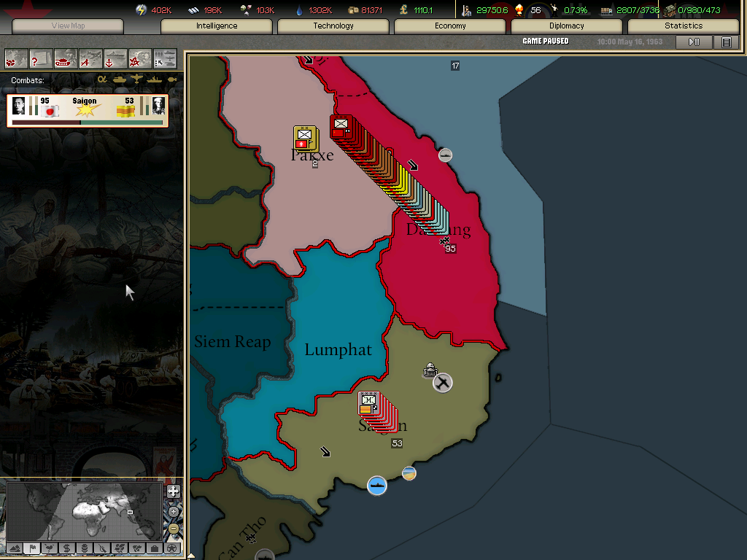The image size is (747, 560).
Task: Switch to terrain map mode mountain button
Action: coord(15,548)
